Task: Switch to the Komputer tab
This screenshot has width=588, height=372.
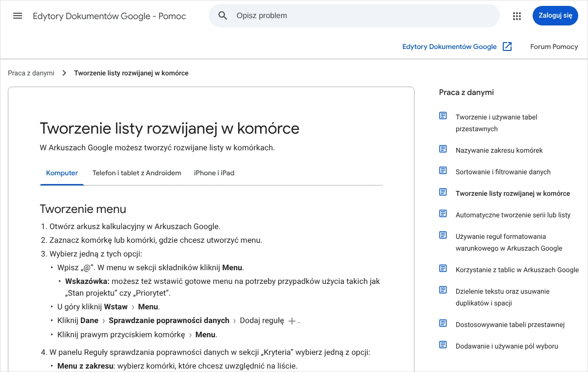Action: 62,173
